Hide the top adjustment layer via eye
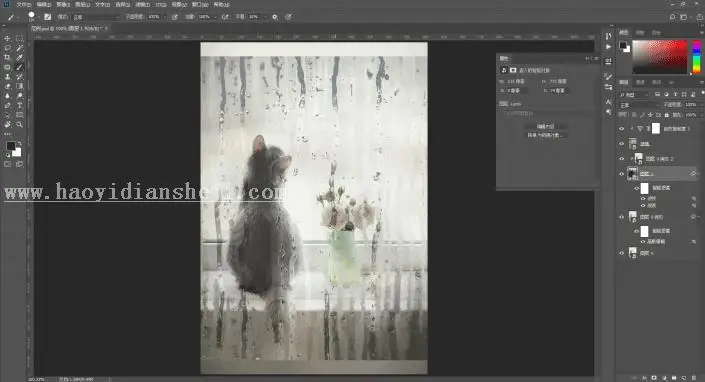 pyautogui.click(x=621, y=129)
